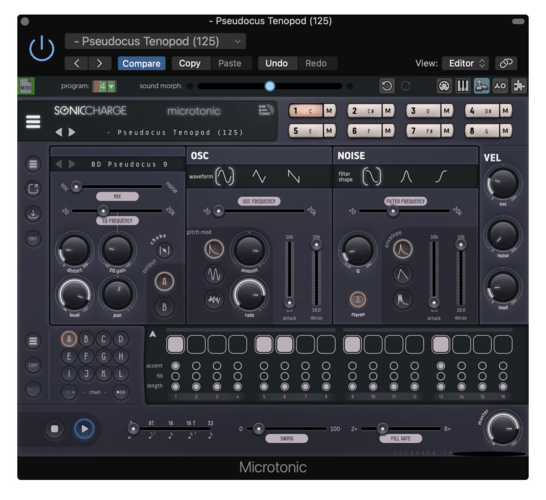Viewport: 546px width, 500px height.
Task: Select modulated noise envelope shape
Action: [x=403, y=299]
